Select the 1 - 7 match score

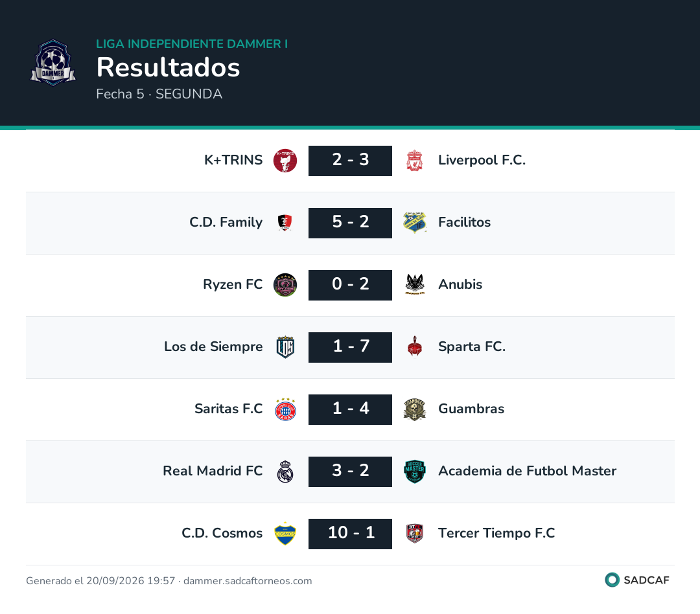point(351,347)
